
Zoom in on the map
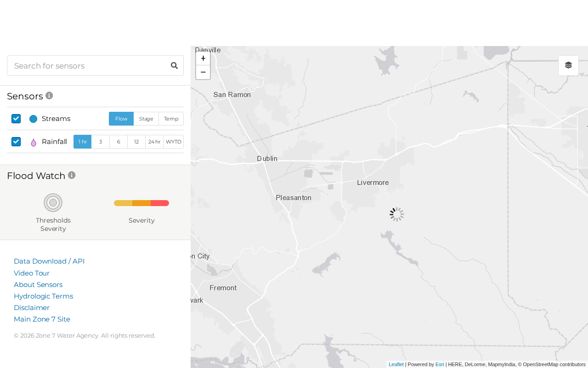click(203, 58)
